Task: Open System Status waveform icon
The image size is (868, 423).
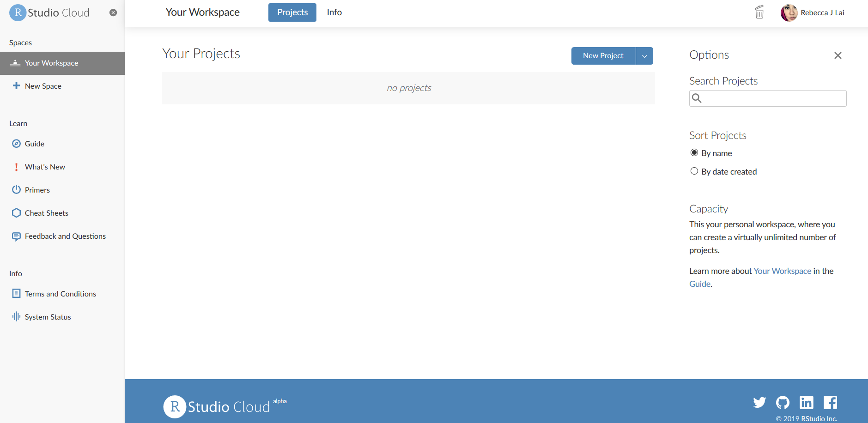Action: pyautogui.click(x=16, y=316)
